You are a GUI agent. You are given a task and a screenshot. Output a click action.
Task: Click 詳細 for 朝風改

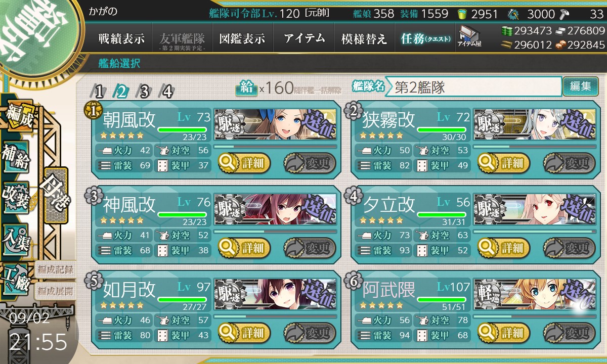click(244, 163)
